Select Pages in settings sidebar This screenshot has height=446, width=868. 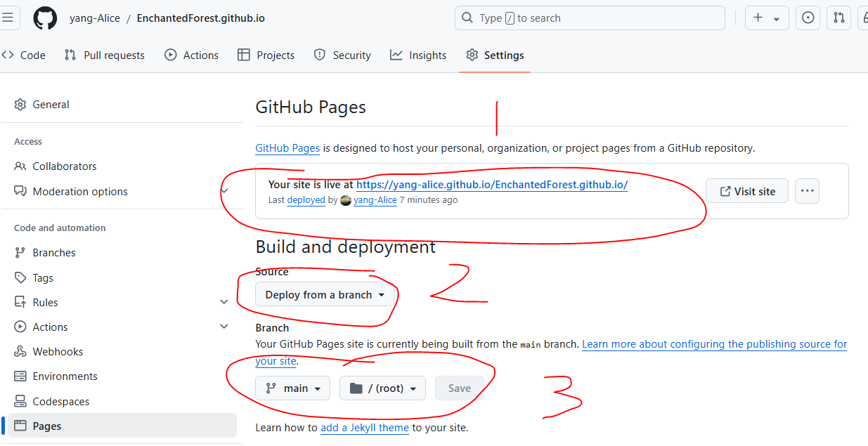122,426
